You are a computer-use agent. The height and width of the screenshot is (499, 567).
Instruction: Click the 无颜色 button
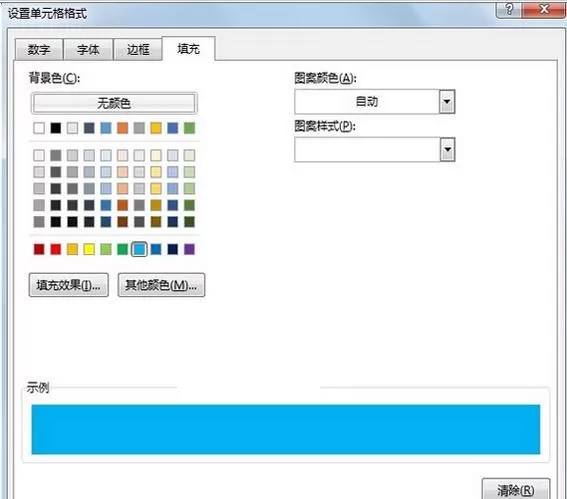point(114,103)
